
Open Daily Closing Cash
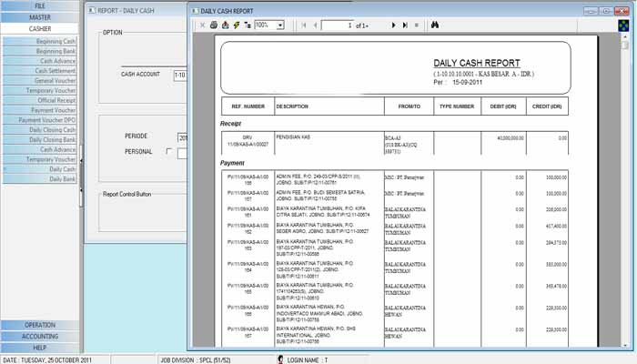pyautogui.click(x=40, y=129)
